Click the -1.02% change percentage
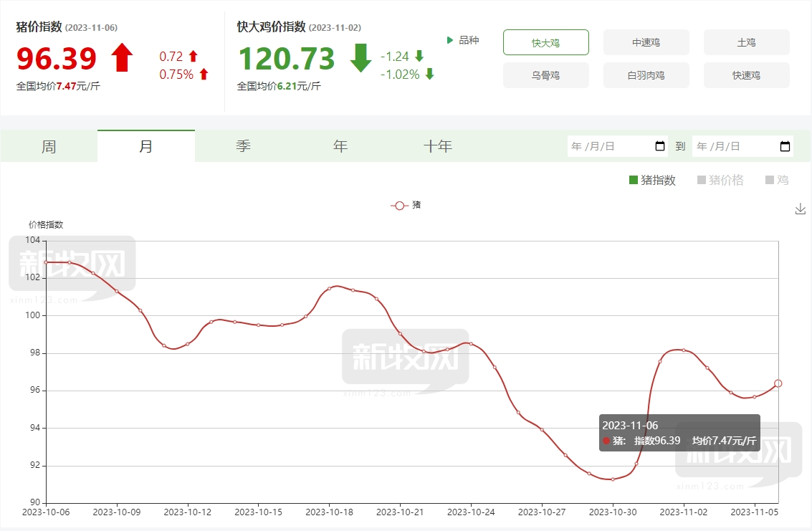The width and height of the screenshot is (812, 531). pos(400,74)
